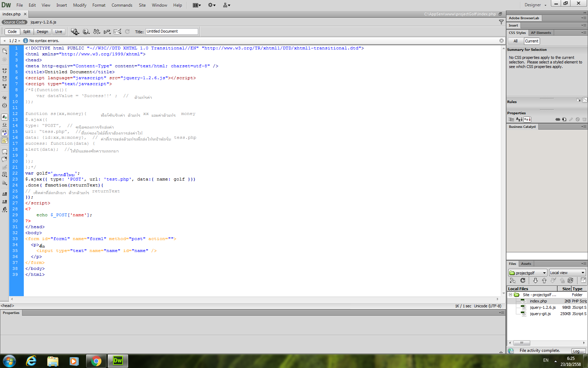Switch to the AP Elements tab

pyautogui.click(x=541, y=33)
